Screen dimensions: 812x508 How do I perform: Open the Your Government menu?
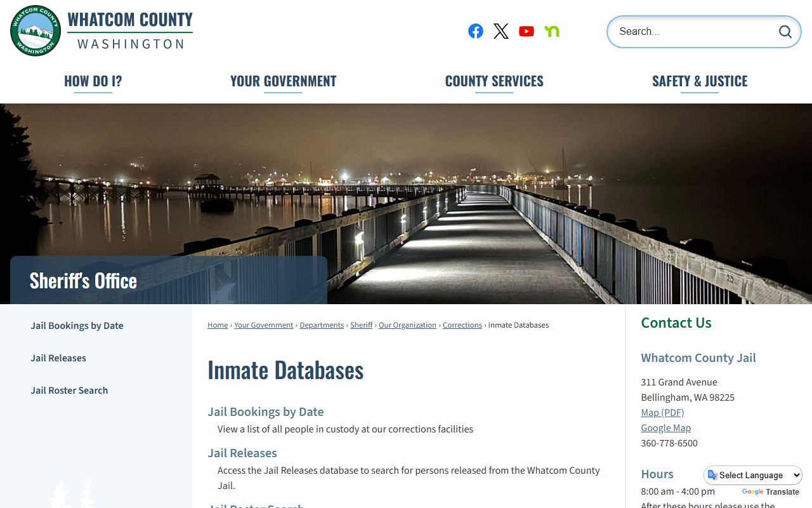tap(283, 81)
